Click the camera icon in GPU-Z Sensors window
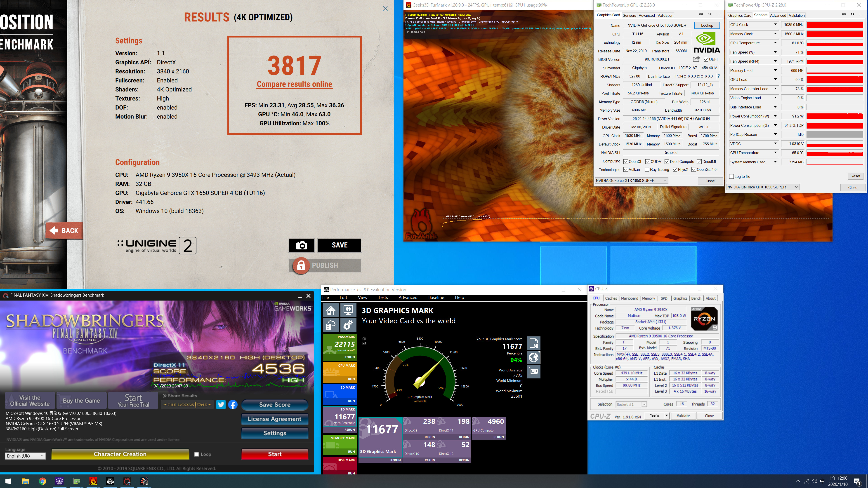This screenshot has width=868, height=488. pos(844,14)
